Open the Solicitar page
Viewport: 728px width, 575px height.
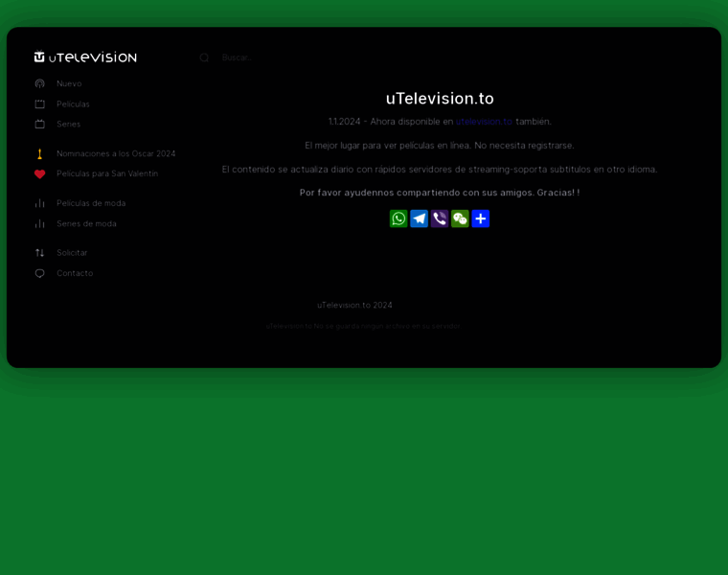pos(72,253)
